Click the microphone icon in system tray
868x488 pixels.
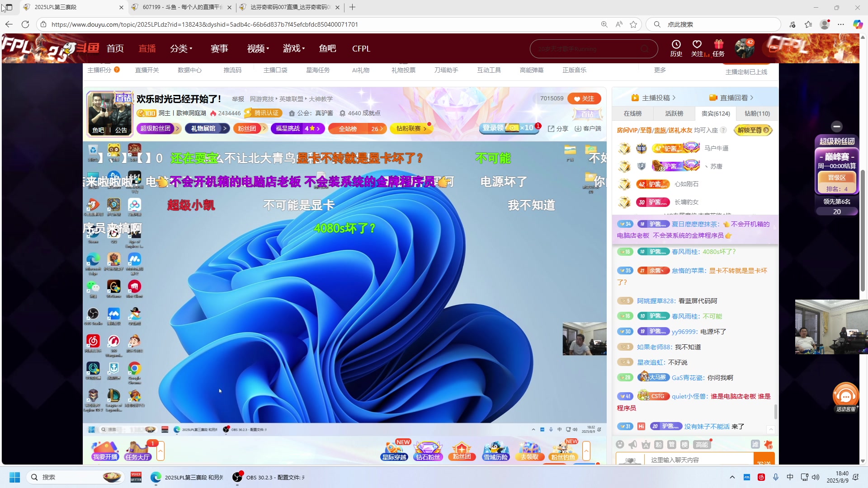coord(776,477)
